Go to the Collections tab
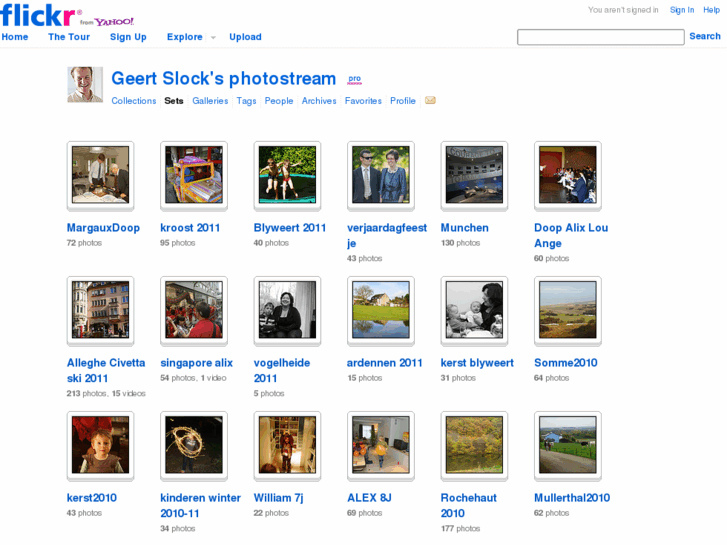This screenshot has width=727, height=545. point(134,101)
